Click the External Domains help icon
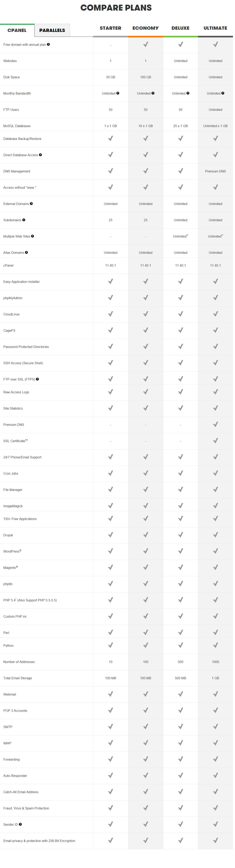 [31, 204]
